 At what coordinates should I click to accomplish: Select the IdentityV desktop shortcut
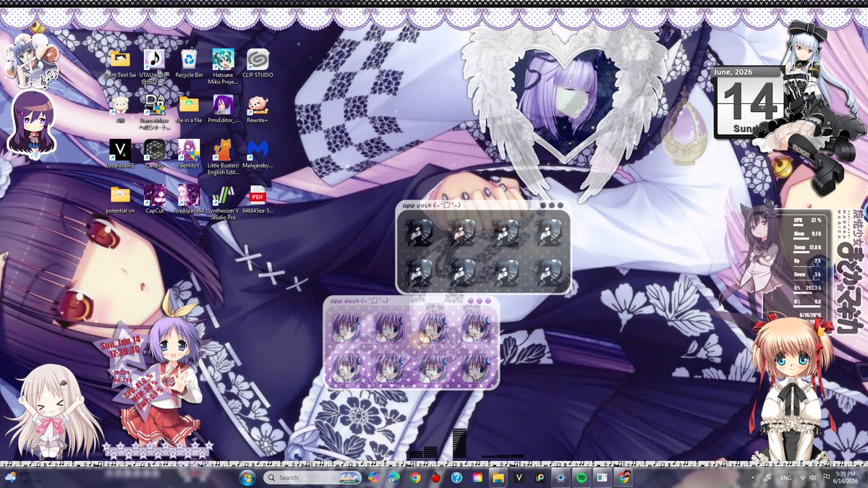tap(189, 154)
